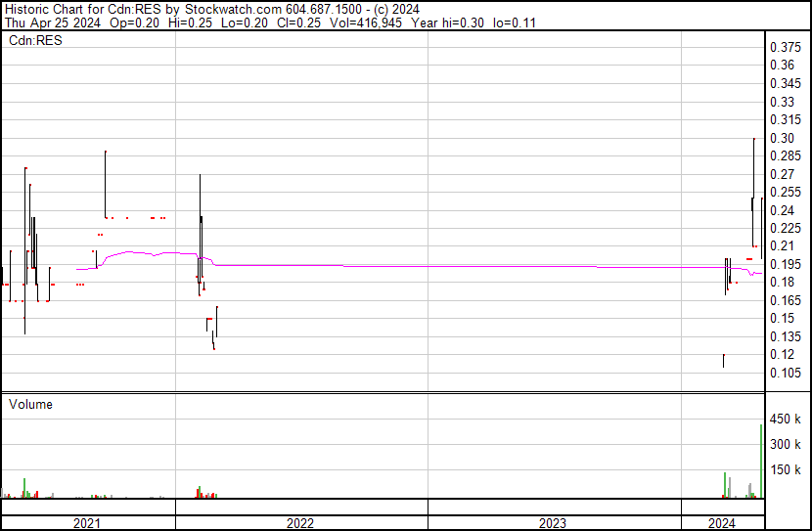The image size is (812, 531).
Task: Select the 2021 year label on timeline
Action: 88,523
